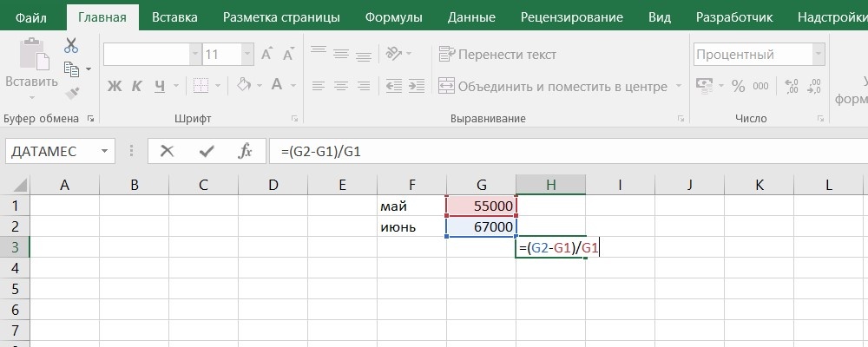Click the Paste clipboard icon
The height and width of the screenshot is (347, 868).
point(35,55)
